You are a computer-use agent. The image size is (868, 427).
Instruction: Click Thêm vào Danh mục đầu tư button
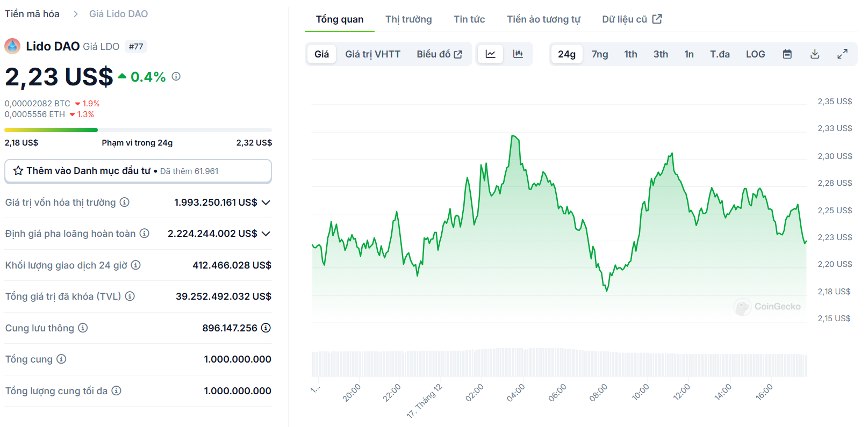point(138,171)
